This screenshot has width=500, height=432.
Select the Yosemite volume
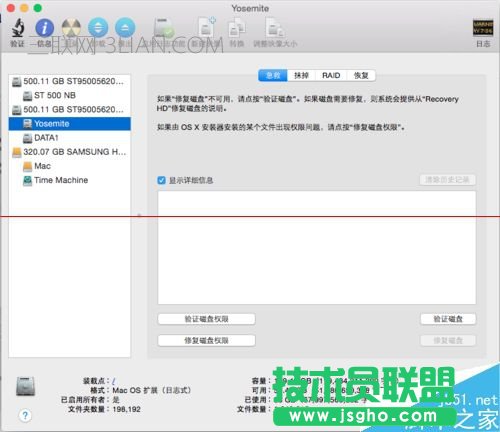[69, 124]
